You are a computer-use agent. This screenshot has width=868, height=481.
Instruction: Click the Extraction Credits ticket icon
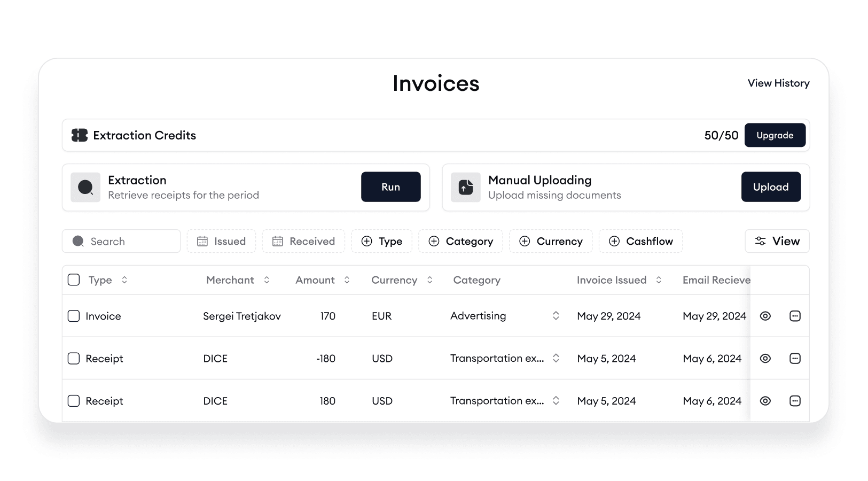coord(79,135)
